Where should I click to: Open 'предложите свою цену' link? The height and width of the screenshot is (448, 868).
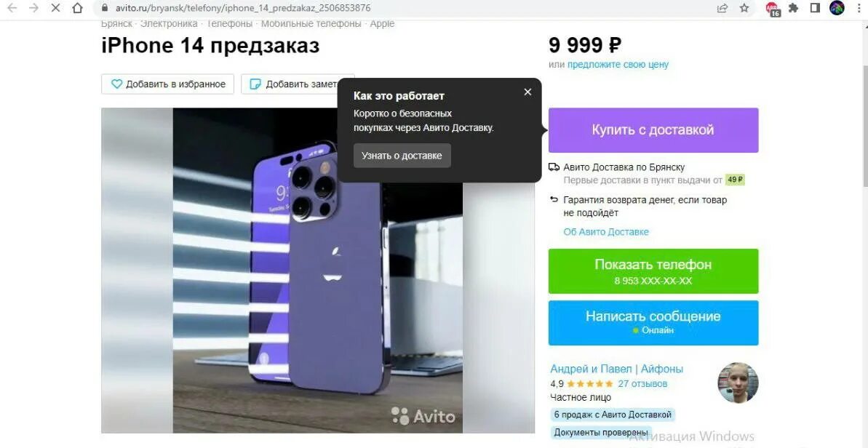pyautogui.click(x=618, y=64)
